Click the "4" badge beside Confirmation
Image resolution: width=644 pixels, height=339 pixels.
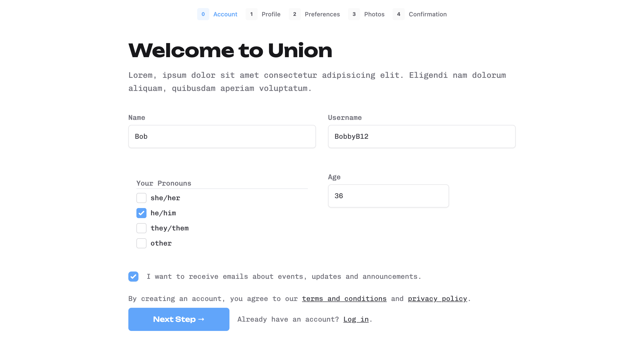point(399,14)
